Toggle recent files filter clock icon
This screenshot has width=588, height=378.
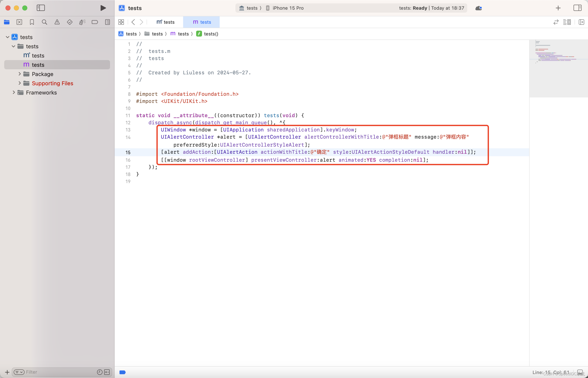point(100,372)
